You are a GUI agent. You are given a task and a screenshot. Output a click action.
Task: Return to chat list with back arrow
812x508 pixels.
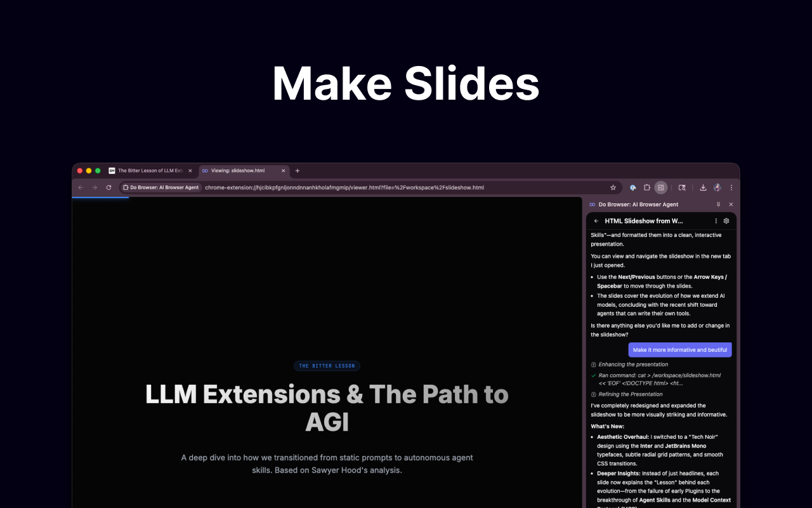(x=596, y=221)
